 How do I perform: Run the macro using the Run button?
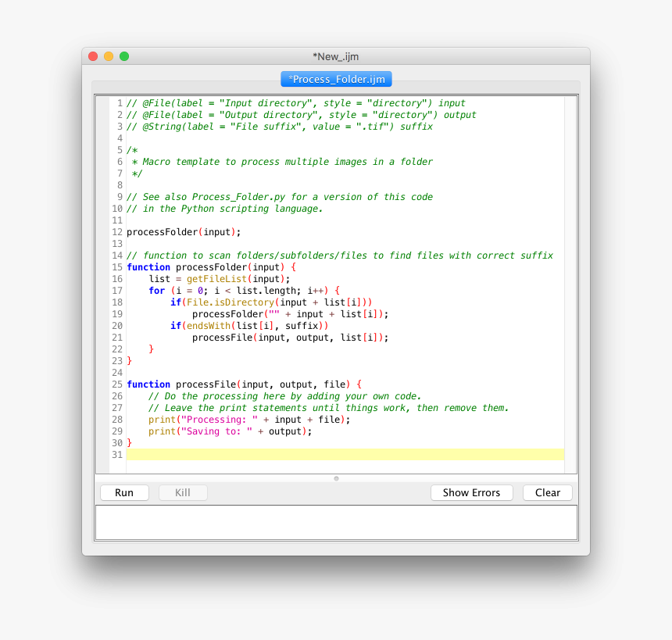[x=123, y=492]
